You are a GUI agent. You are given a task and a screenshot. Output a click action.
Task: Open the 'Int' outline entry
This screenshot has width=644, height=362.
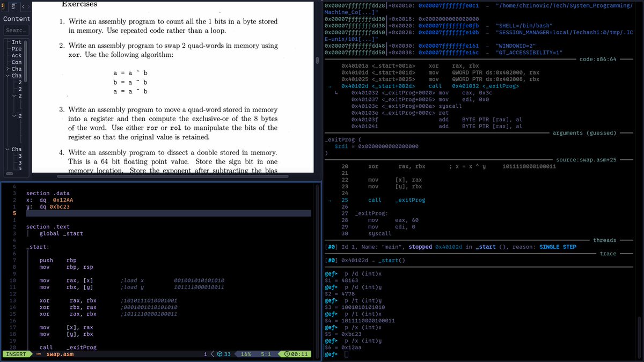point(17,42)
